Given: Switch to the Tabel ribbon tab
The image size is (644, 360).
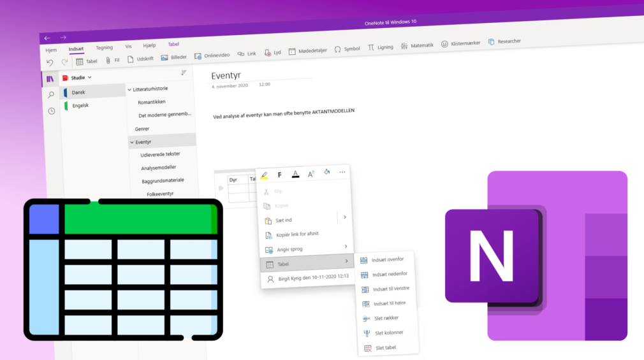Looking at the screenshot, I should tap(173, 44).
